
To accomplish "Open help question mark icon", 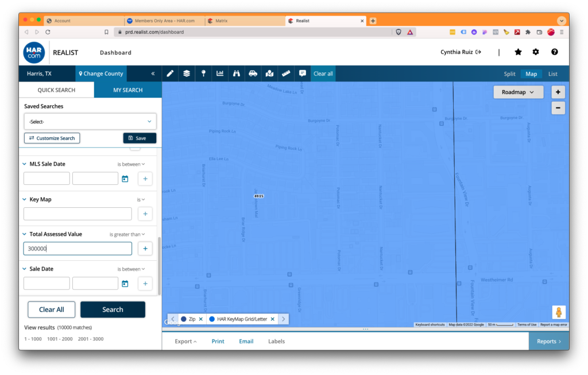I will [554, 52].
